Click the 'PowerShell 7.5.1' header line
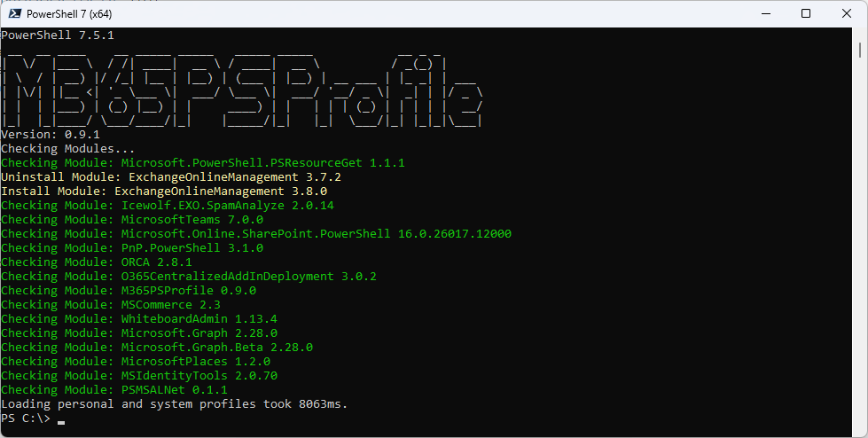 click(58, 35)
